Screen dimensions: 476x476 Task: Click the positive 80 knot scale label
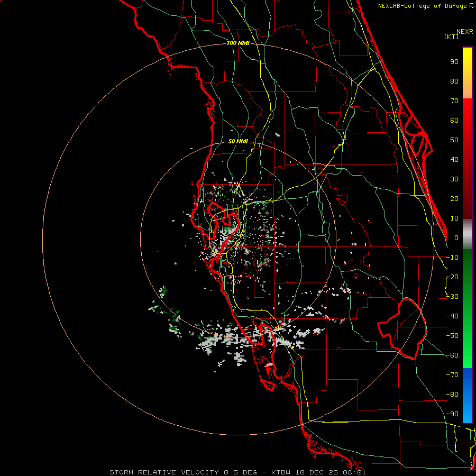coord(454,81)
